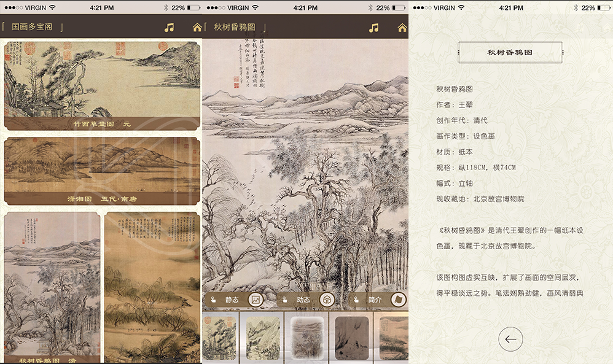Tap the scroll icon on the 简介 button
This screenshot has width=613, height=364.
coord(399,300)
